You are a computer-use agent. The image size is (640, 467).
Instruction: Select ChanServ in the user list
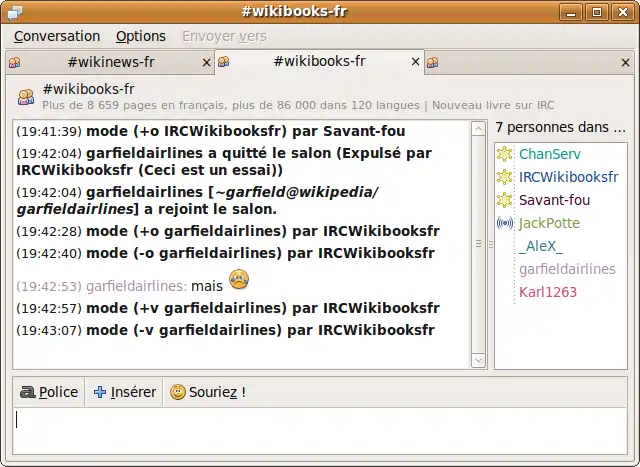tap(549, 154)
